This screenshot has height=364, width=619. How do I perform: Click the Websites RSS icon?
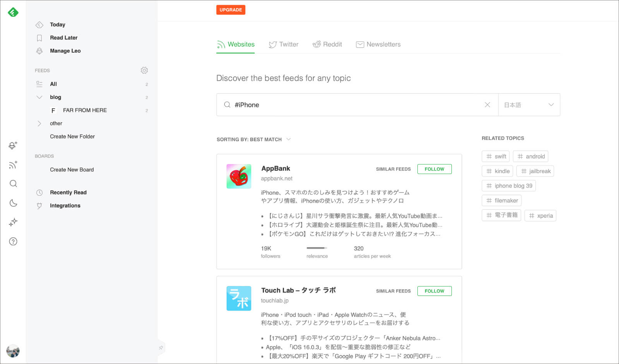coord(221,45)
